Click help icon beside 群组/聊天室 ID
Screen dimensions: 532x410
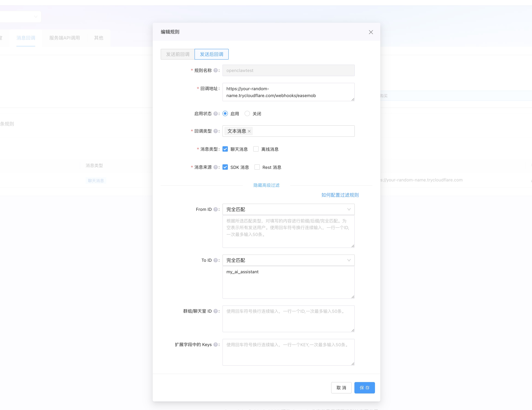click(x=215, y=311)
